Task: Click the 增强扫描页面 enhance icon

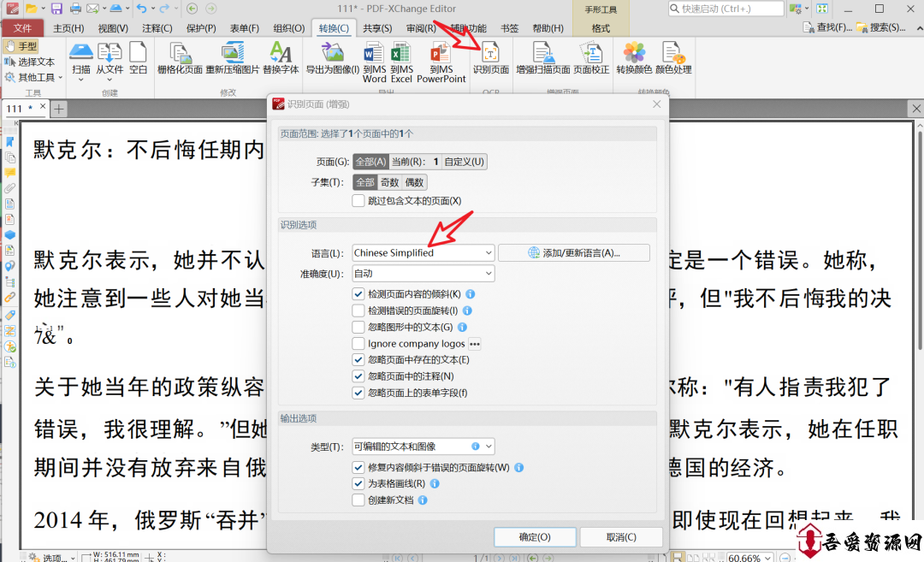Action: (542, 58)
